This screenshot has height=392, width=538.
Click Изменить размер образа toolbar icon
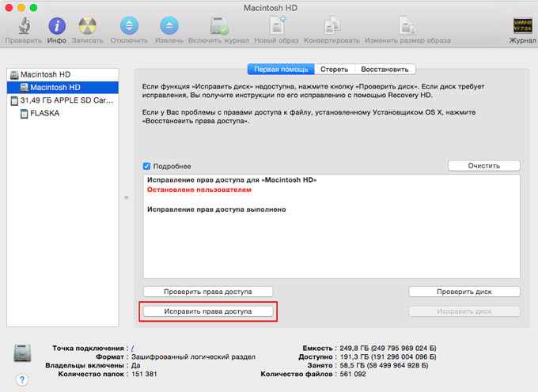[x=407, y=26]
